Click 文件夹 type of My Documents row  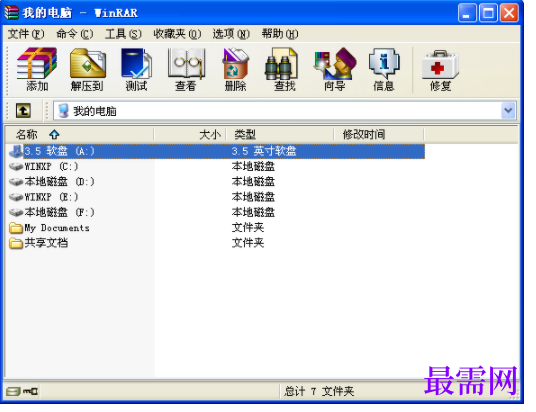248,228
